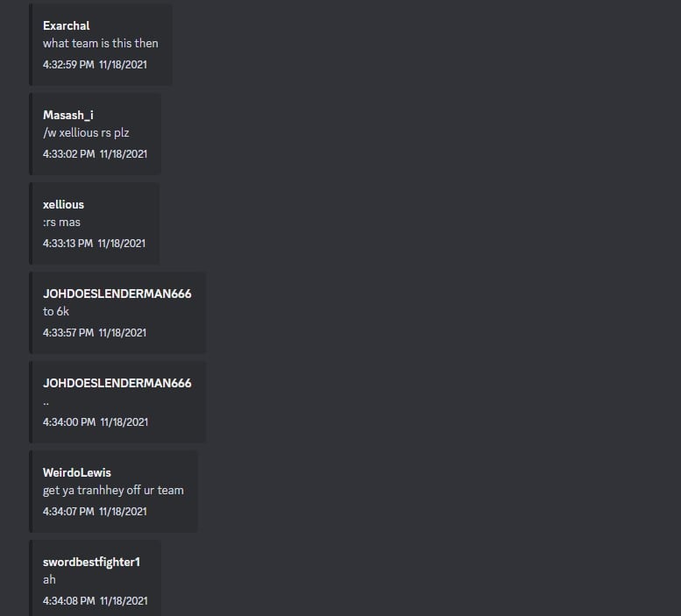Image resolution: width=681 pixels, height=616 pixels.
Task: Click the username xellious
Action: click(63, 204)
